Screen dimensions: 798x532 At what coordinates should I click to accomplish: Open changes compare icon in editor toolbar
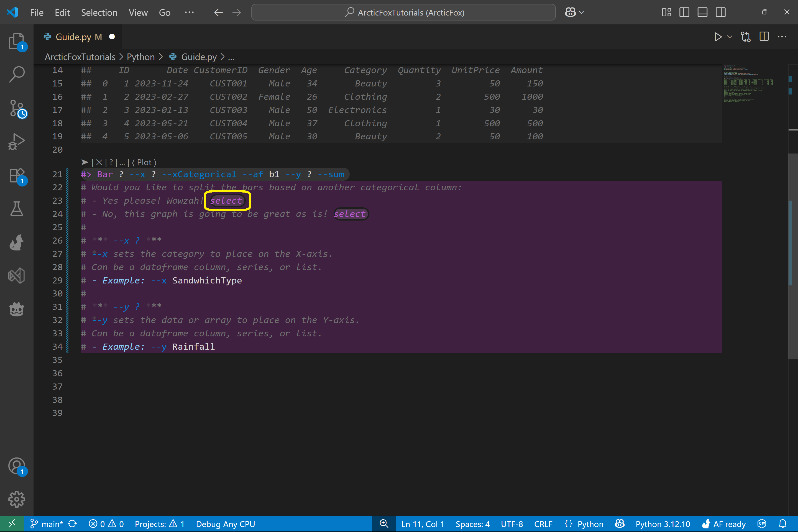point(746,37)
